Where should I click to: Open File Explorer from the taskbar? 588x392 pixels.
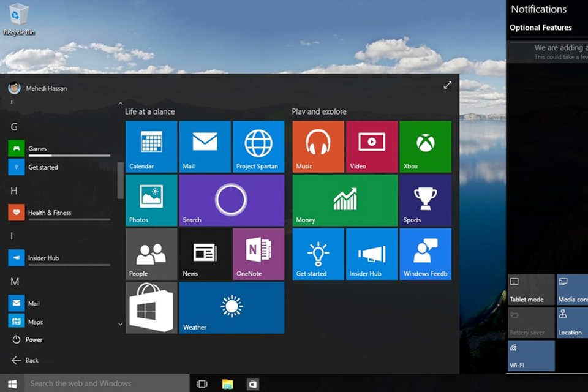227,384
